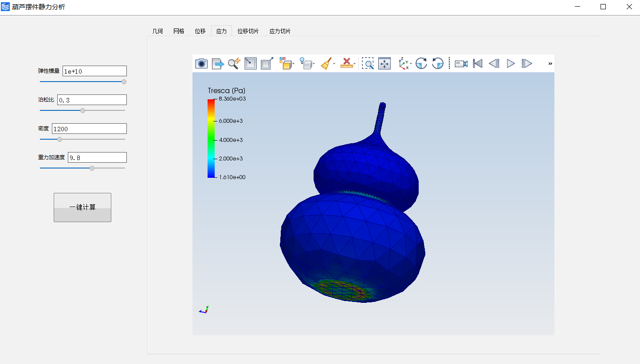Click the 泊松比 value field
Viewport: 640px width, 364px height.
pyautogui.click(x=92, y=100)
